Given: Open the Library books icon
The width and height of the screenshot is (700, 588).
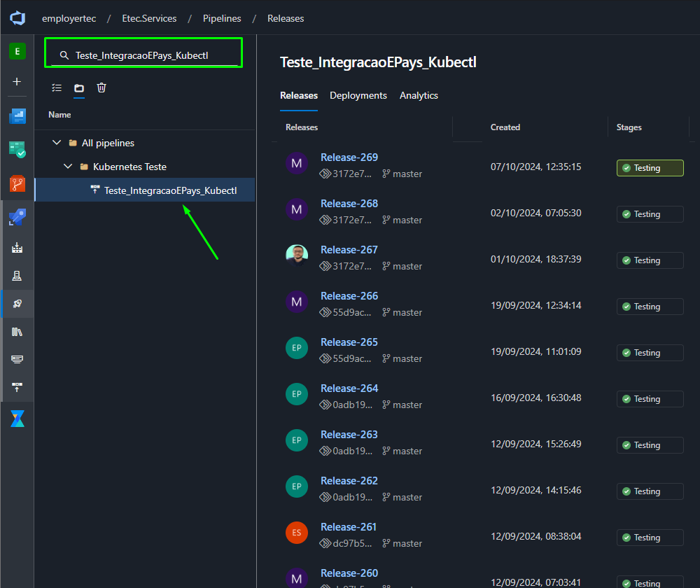Looking at the screenshot, I should point(17,332).
